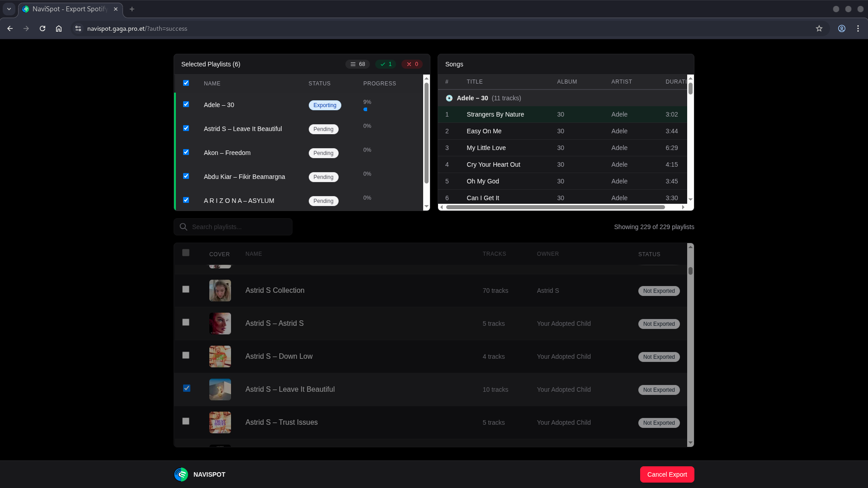Click the search magnifier icon in playlist search
This screenshot has height=488, width=868.
[184, 226]
